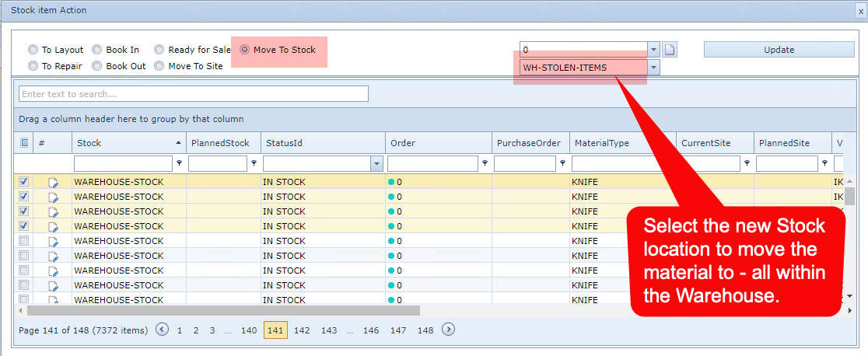Sort by the MaterialType column header

coord(602,143)
